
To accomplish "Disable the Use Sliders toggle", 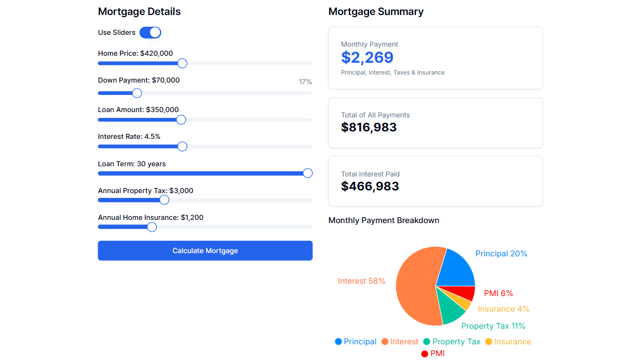I will click(x=150, y=32).
